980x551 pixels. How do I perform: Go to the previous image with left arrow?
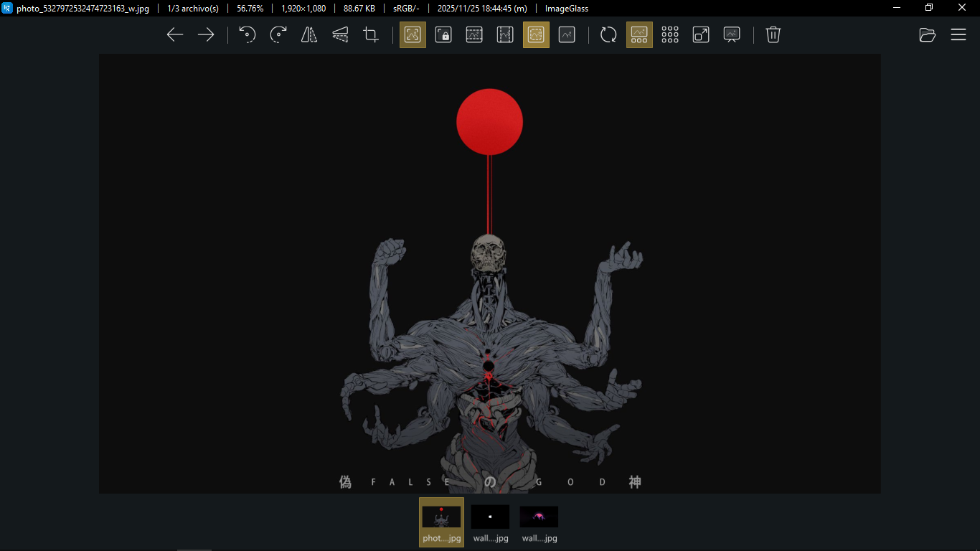coord(174,34)
